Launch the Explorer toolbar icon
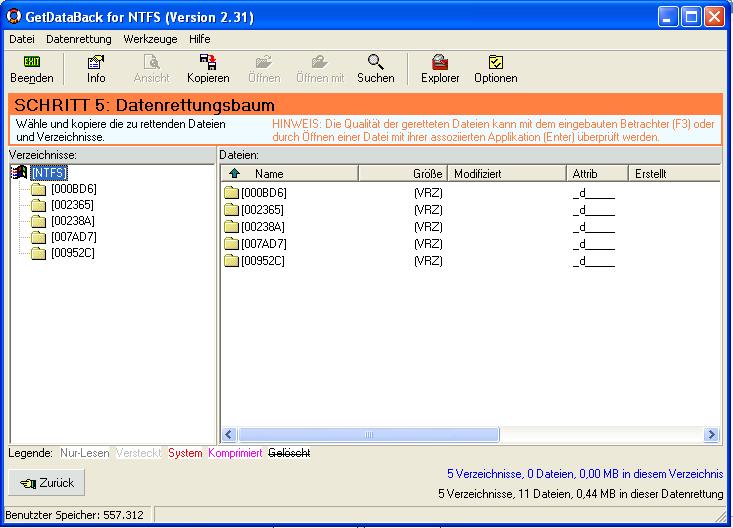This screenshot has height=528, width=733. click(440, 62)
